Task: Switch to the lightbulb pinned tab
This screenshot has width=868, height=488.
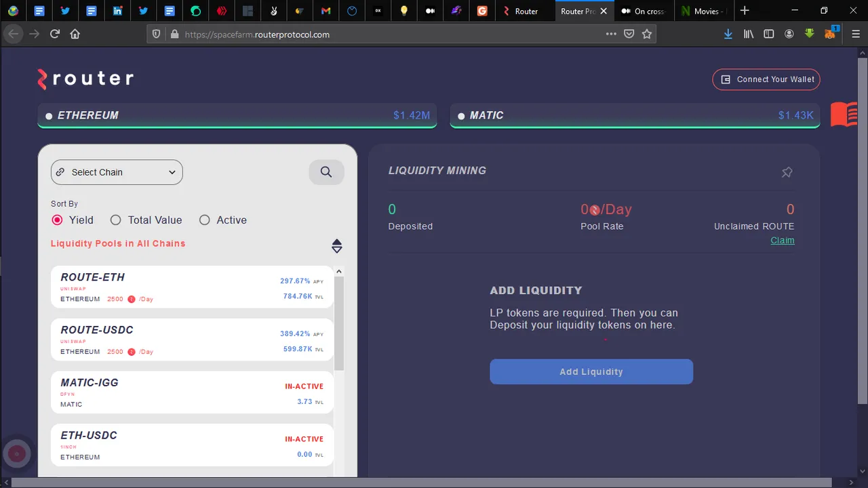Action: coord(404,11)
